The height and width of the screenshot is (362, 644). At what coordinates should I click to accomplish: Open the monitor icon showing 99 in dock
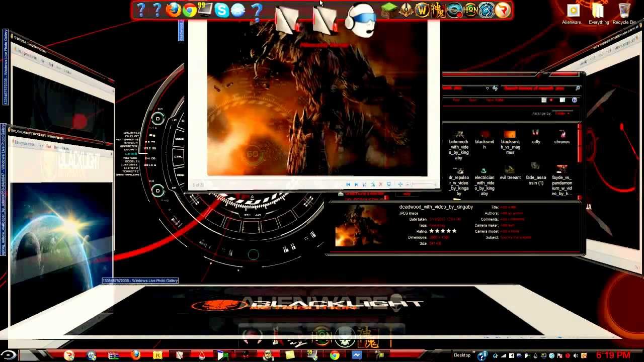pos(205,10)
